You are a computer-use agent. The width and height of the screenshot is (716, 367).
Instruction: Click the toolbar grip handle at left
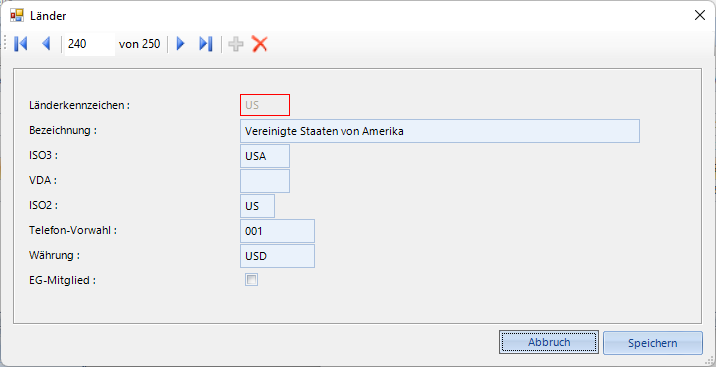pos(5,44)
